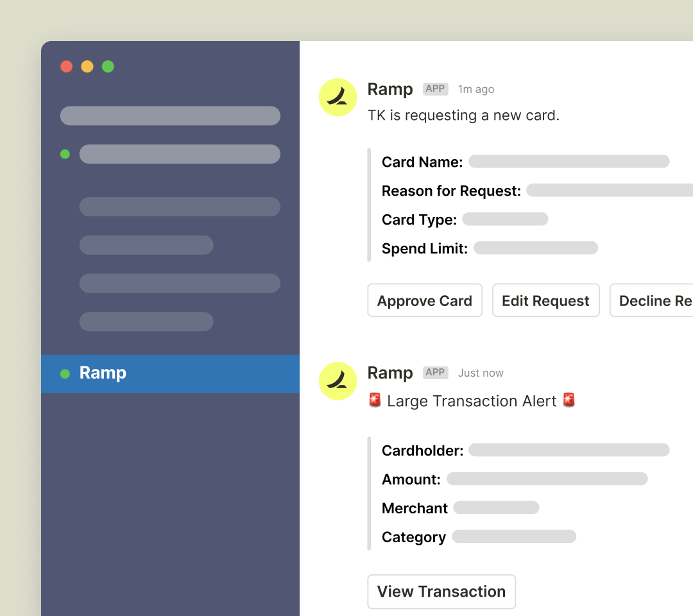Click the red close window button
The image size is (693, 616).
tap(66, 66)
